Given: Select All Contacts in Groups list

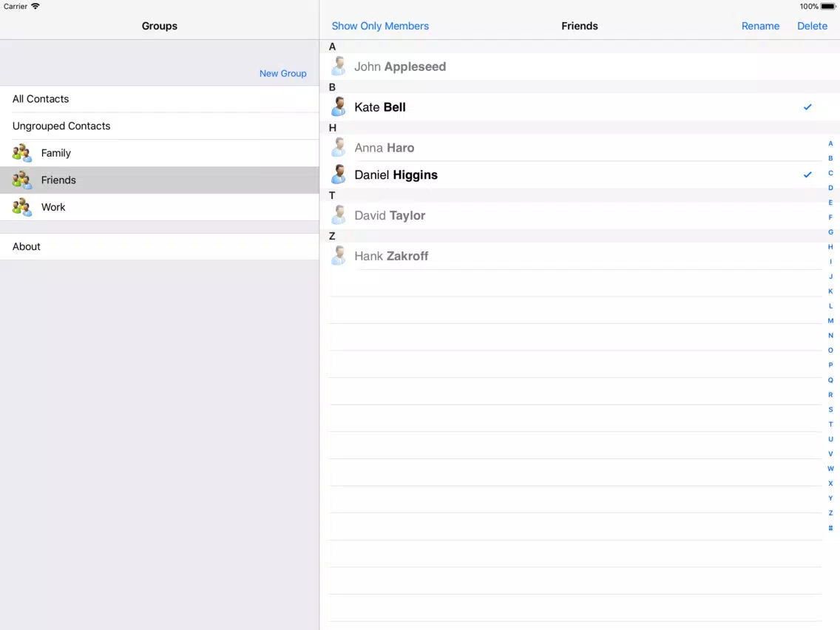Looking at the screenshot, I should coord(160,99).
